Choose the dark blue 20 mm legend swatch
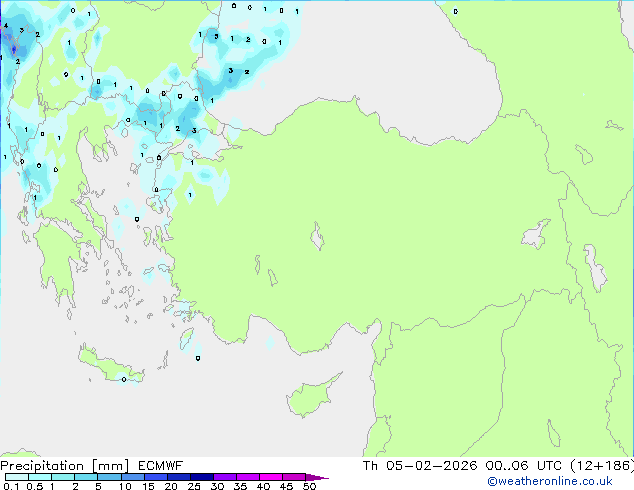 coord(180,477)
